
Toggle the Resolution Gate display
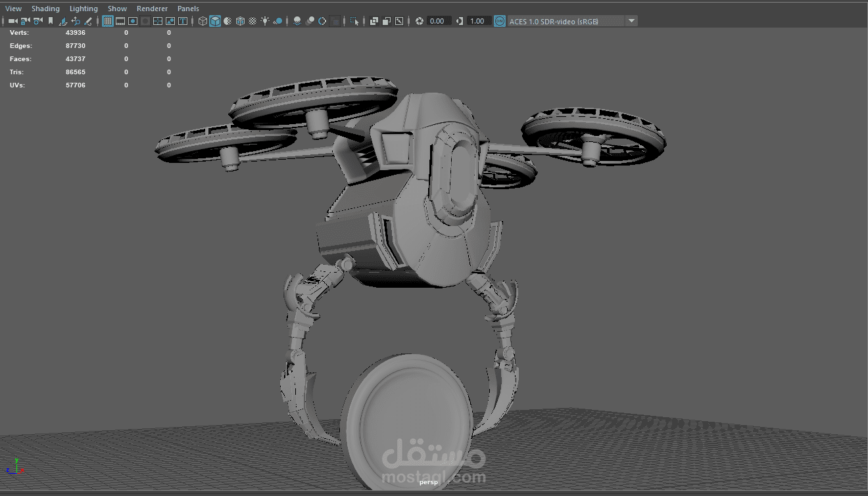133,21
